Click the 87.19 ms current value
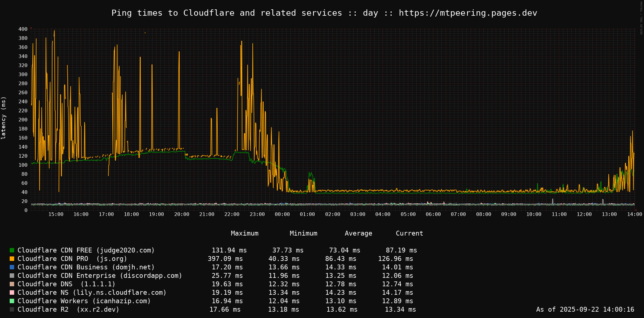Viewport: 644px width, 318px height. 402,250
